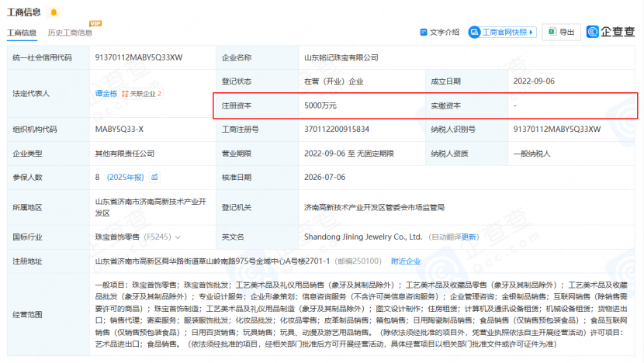Screen dimensions: 644x363
Task: Select the 注册资本 value 5000万元
Action: click(320, 105)
